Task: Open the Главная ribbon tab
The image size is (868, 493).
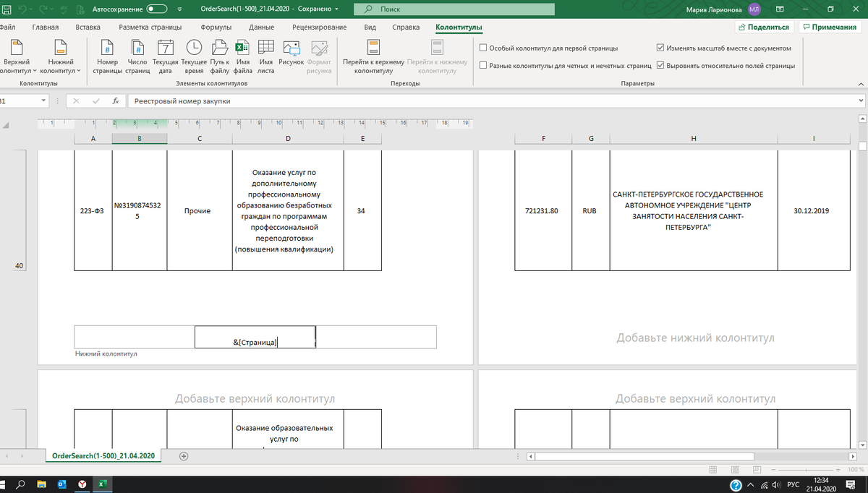Action: click(45, 27)
